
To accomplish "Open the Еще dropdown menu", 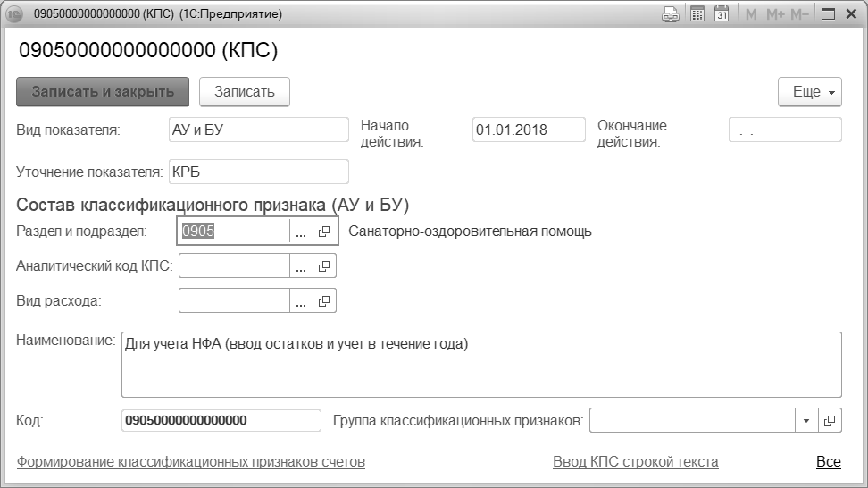I will click(x=810, y=91).
